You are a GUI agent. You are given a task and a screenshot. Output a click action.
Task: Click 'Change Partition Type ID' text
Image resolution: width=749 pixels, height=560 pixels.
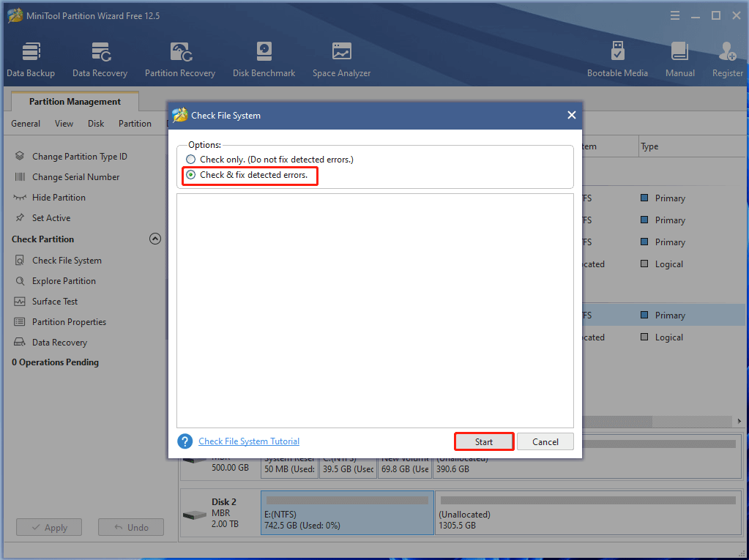tap(80, 157)
